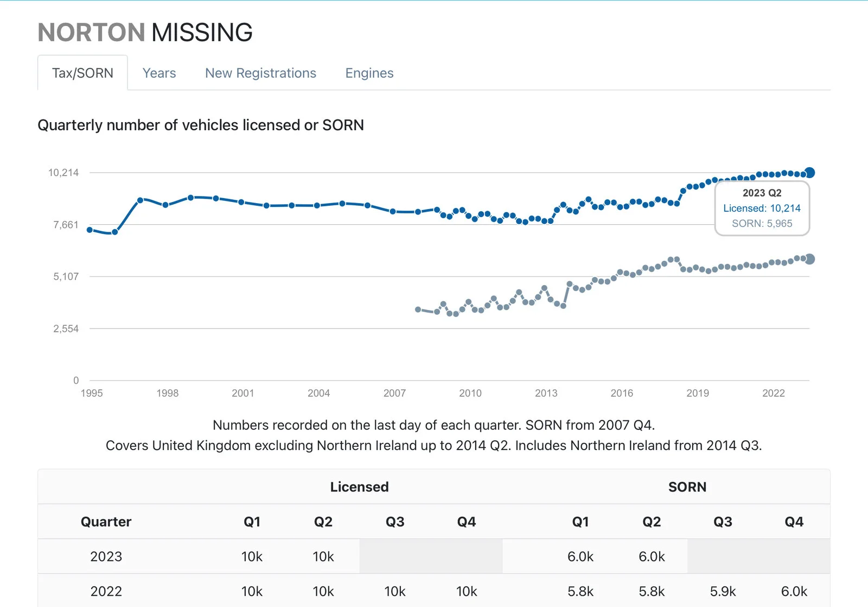
Task: Click the NORTON link in the heading
Action: [91, 33]
